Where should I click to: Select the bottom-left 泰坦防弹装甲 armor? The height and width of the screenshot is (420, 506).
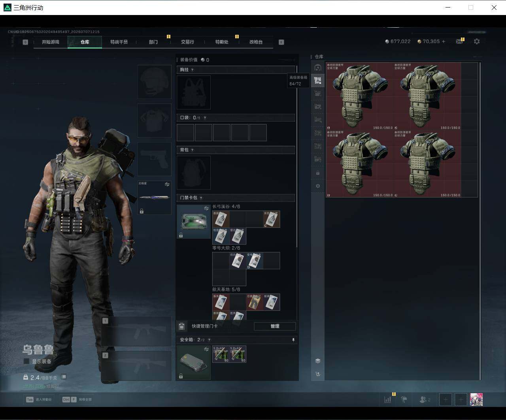[x=360, y=164]
